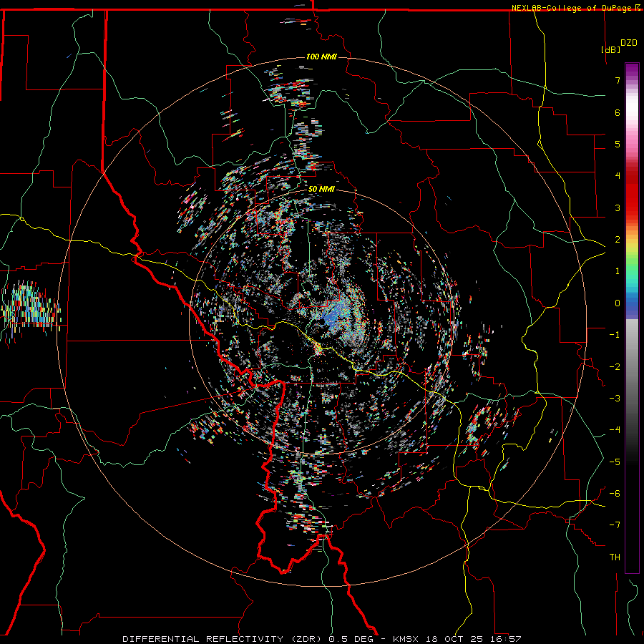Screen dimensions: 644x644
Task: Click the gray -2 dB band on color scale
Action: click(632, 367)
